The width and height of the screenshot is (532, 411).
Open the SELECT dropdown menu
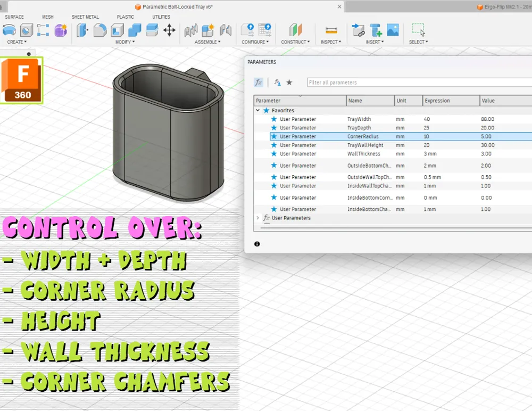tap(418, 42)
